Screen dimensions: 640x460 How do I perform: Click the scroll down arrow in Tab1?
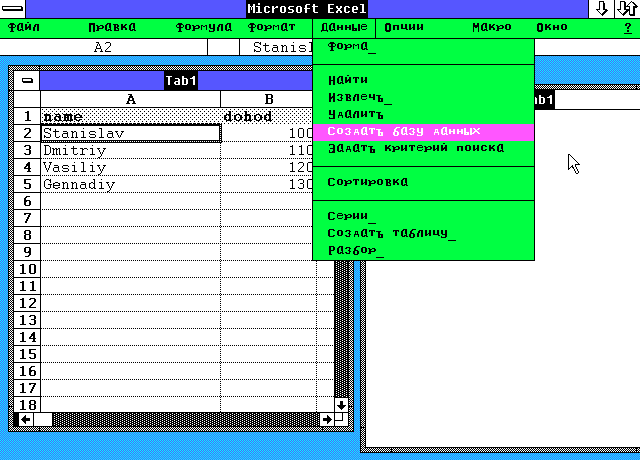coord(341,405)
